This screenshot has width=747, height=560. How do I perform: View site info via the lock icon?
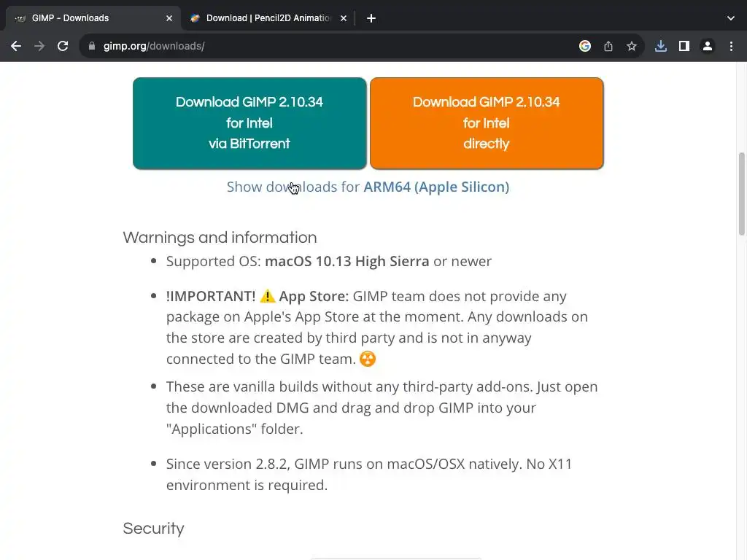click(92, 46)
